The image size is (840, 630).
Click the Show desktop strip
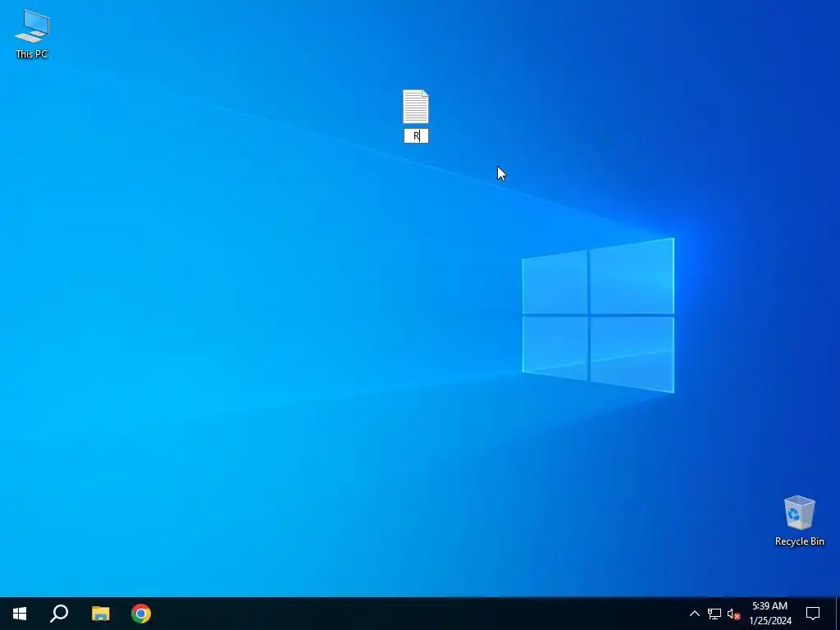click(x=838, y=614)
